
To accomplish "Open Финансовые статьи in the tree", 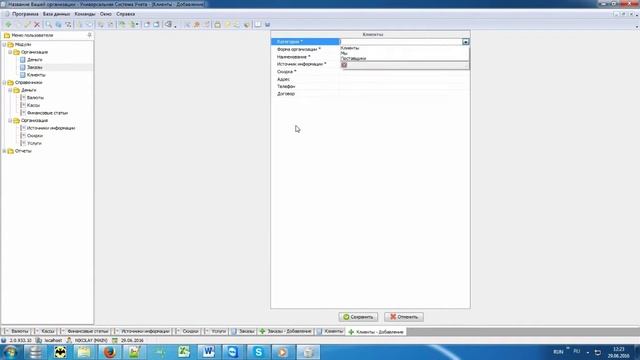I will [x=47, y=113].
